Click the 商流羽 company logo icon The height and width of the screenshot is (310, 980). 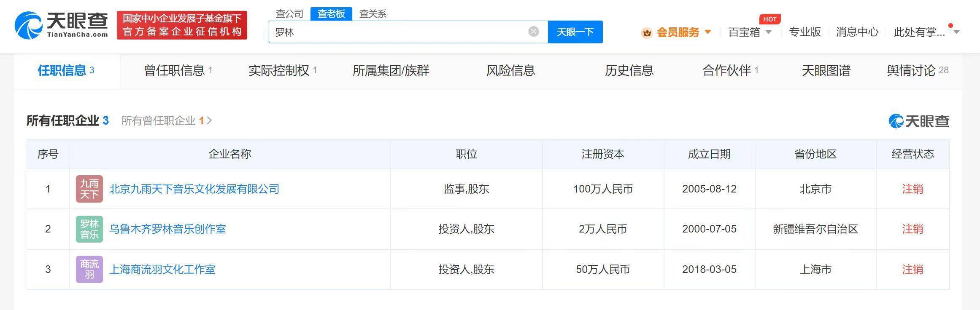(x=89, y=270)
